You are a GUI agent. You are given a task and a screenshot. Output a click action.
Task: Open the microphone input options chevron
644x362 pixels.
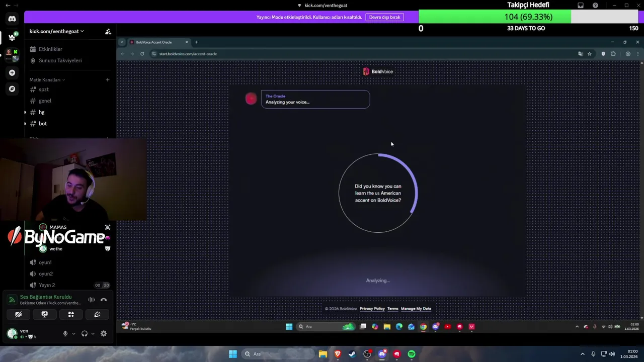(x=73, y=334)
